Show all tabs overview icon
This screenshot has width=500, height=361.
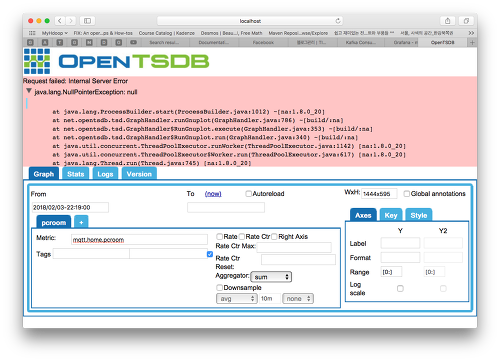tap(466, 21)
